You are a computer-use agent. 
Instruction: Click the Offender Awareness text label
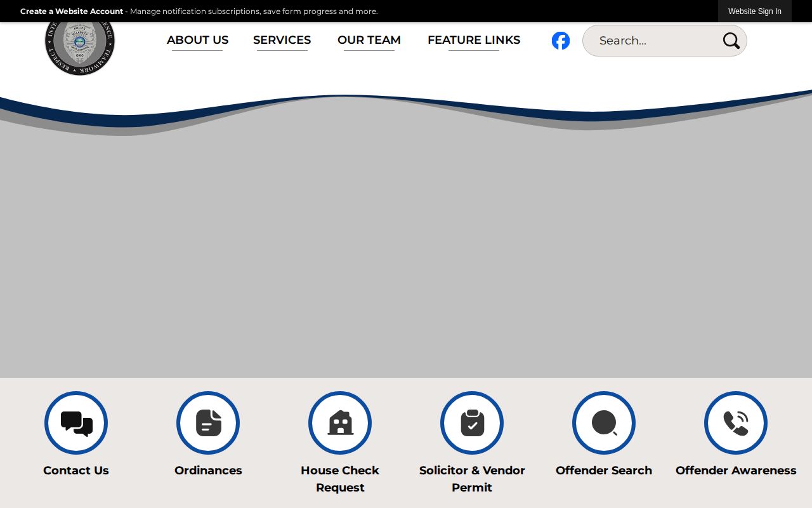(x=736, y=471)
